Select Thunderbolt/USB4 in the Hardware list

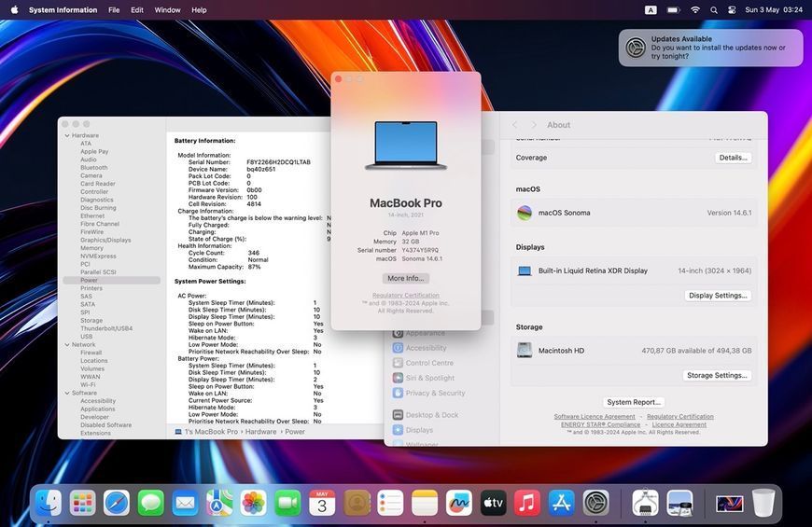click(106, 328)
